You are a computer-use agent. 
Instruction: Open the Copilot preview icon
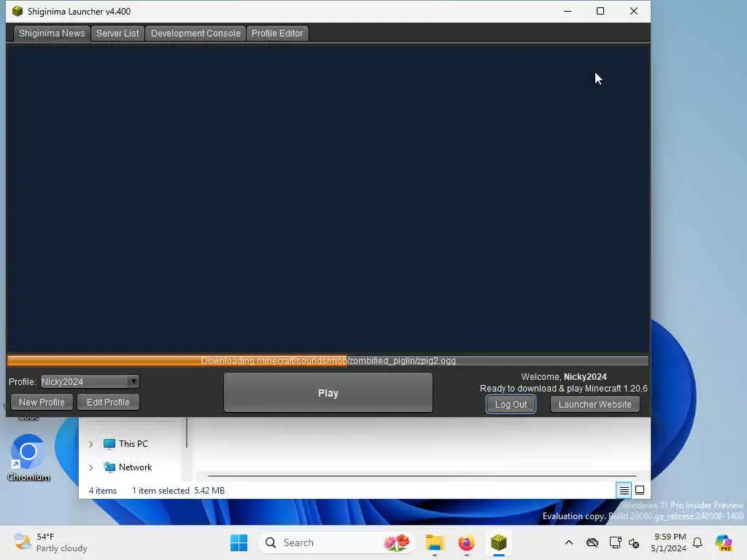point(724,542)
